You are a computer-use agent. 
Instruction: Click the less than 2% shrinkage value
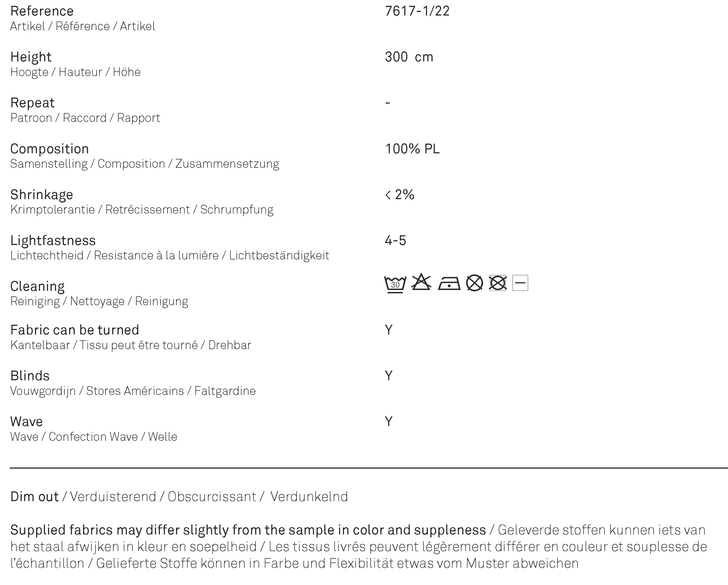400,194
